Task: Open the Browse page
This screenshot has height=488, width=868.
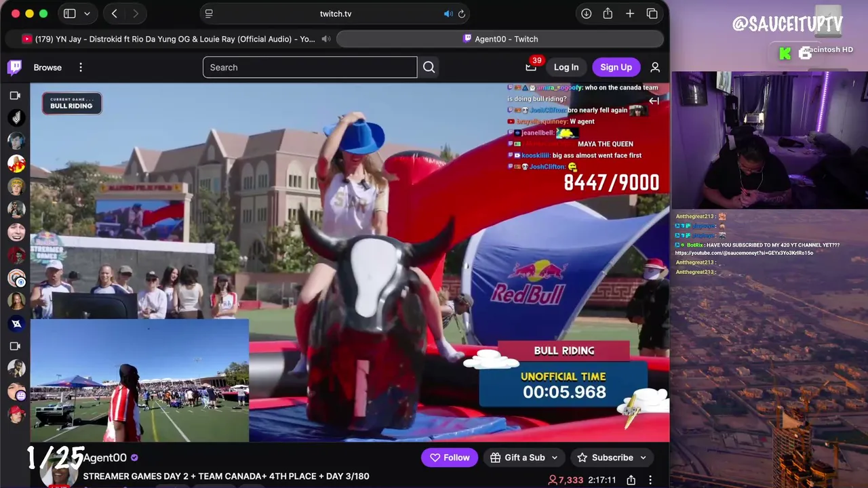Action: pos(47,67)
